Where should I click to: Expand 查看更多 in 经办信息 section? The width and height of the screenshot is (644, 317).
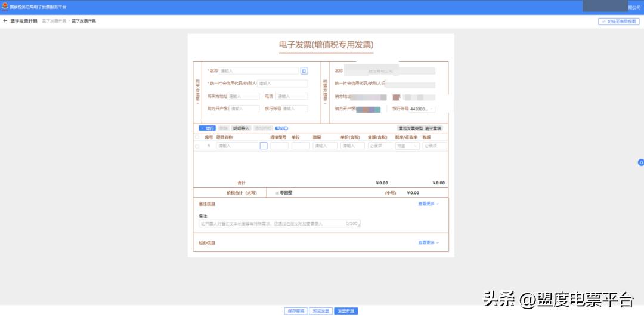pyautogui.click(x=428, y=242)
